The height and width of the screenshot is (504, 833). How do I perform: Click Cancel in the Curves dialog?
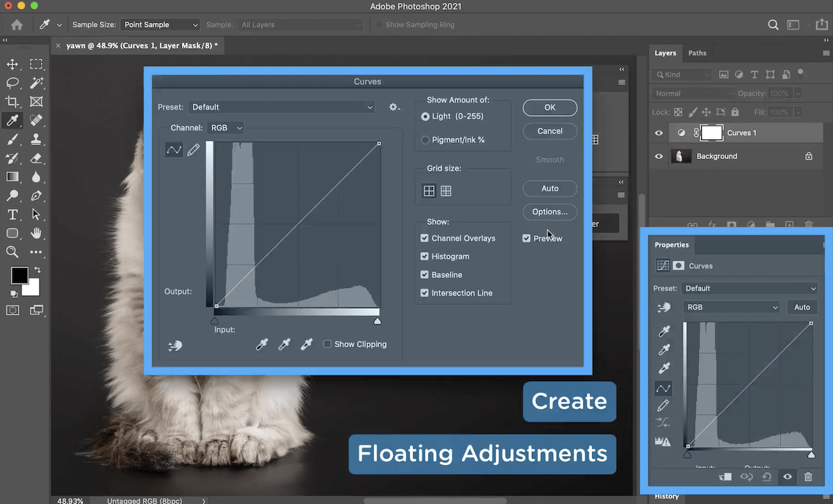550,131
